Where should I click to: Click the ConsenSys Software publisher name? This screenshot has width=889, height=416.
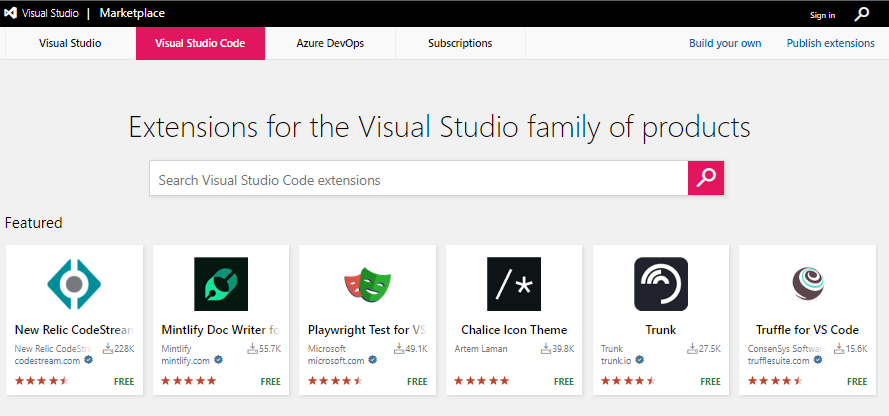click(x=786, y=349)
